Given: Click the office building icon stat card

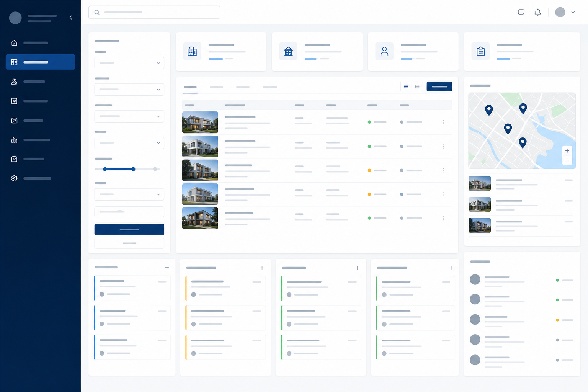Looking at the screenshot, I should pos(192,51).
